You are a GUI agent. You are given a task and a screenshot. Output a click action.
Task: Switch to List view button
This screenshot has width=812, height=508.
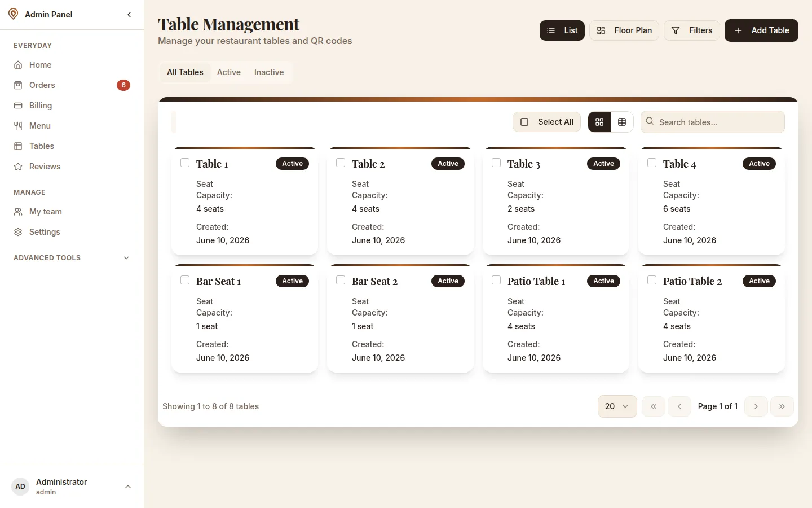[562, 30]
